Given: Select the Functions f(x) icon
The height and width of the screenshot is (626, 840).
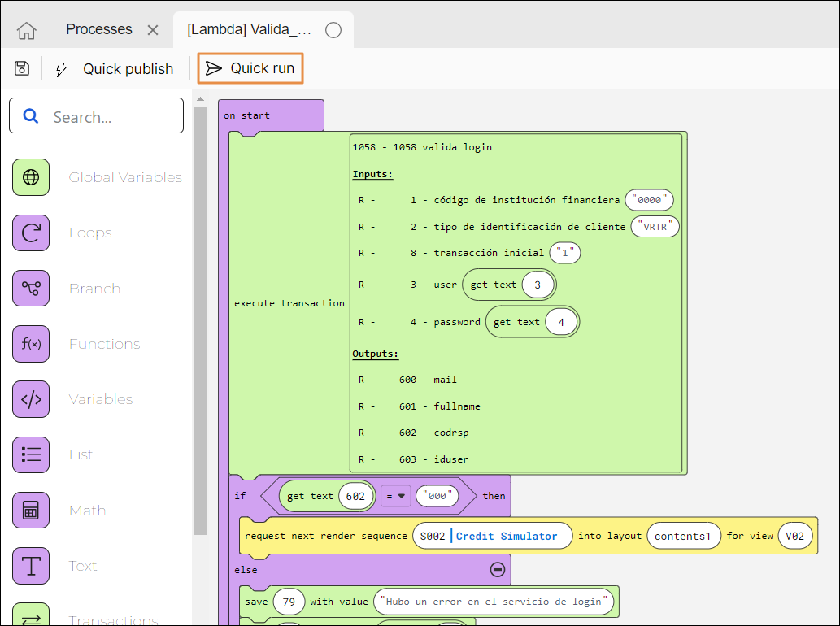Looking at the screenshot, I should click(x=31, y=344).
